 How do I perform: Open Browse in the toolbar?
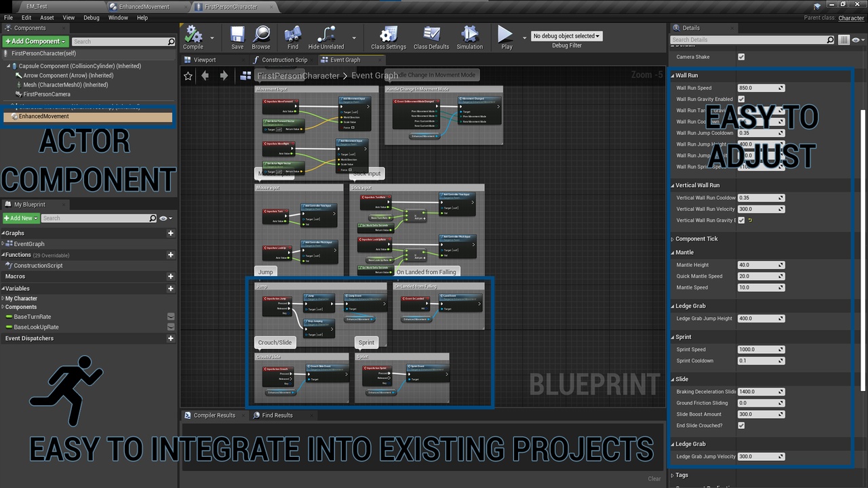click(261, 35)
